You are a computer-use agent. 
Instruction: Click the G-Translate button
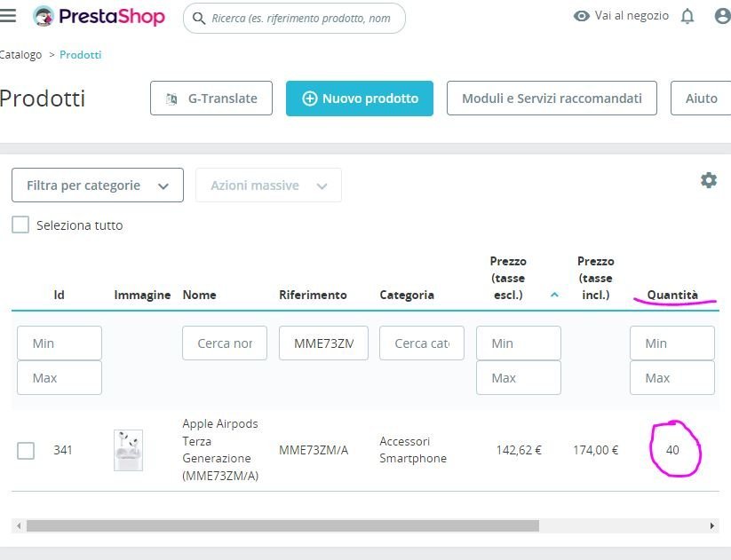tap(211, 99)
